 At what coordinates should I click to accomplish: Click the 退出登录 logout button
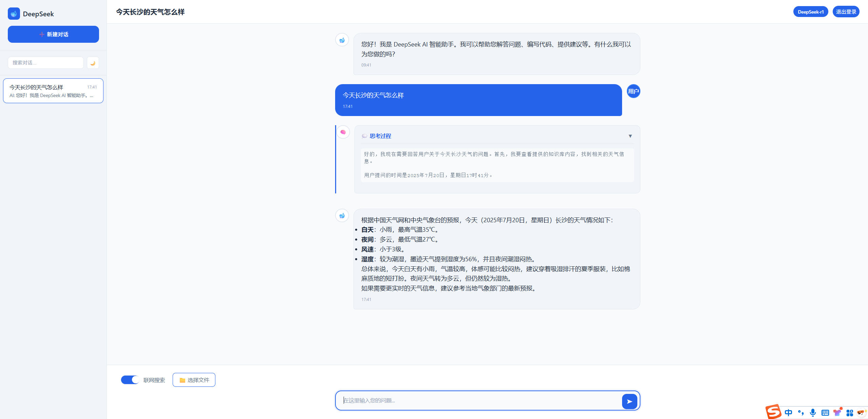[846, 12]
